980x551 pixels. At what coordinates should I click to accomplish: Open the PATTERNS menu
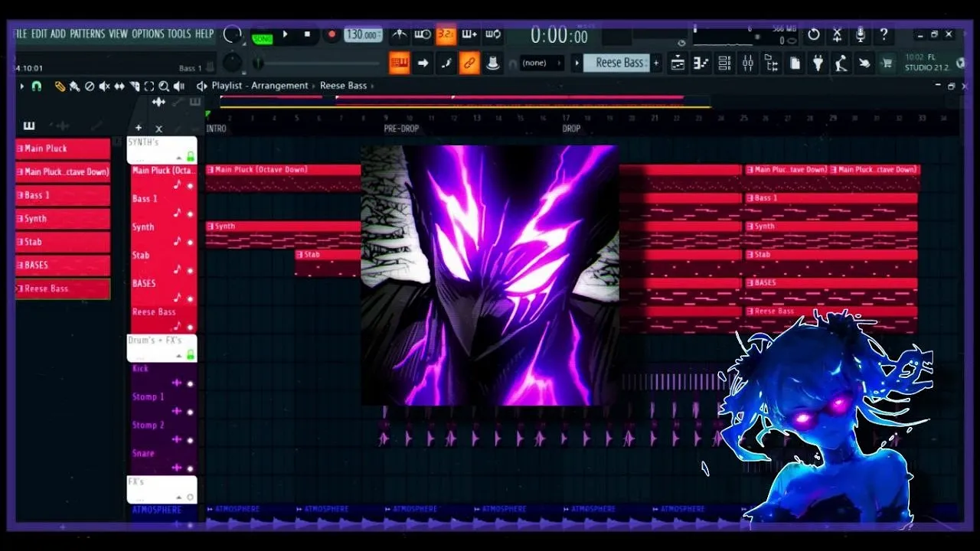[88, 34]
